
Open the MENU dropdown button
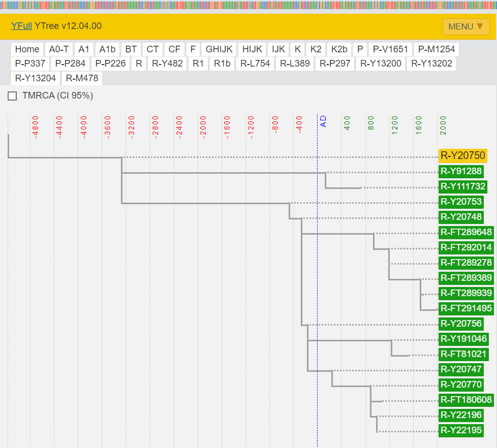click(465, 26)
